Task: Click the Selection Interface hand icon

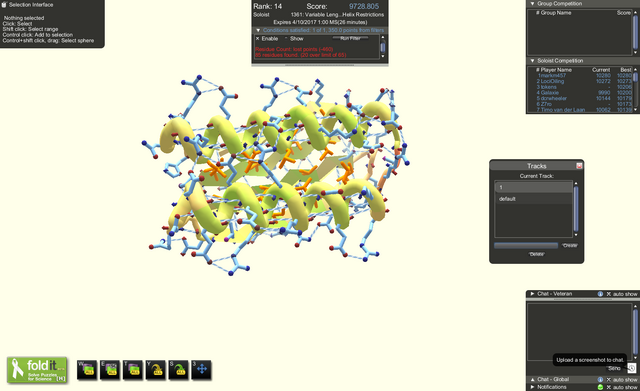Action: point(4,4)
